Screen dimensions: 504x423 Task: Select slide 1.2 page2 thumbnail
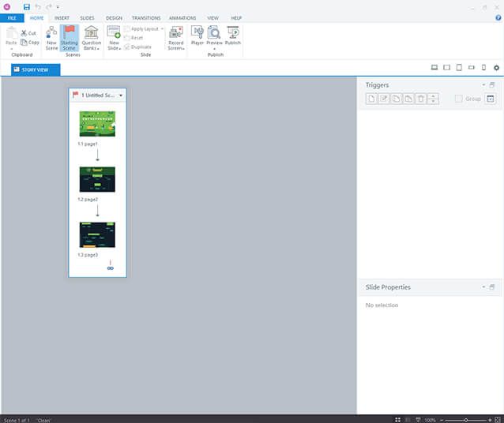tap(97, 179)
